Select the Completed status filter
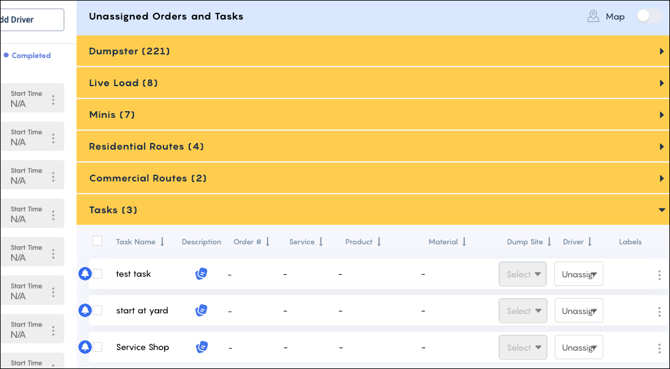Image resolution: width=670 pixels, height=369 pixels. pyautogui.click(x=27, y=56)
